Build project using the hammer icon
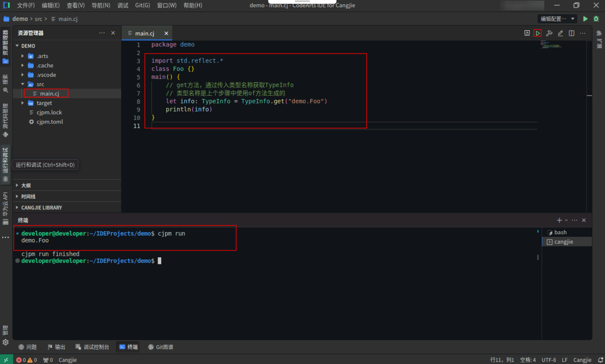Viewport: 605px width, 364px height. (x=549, y=33)
